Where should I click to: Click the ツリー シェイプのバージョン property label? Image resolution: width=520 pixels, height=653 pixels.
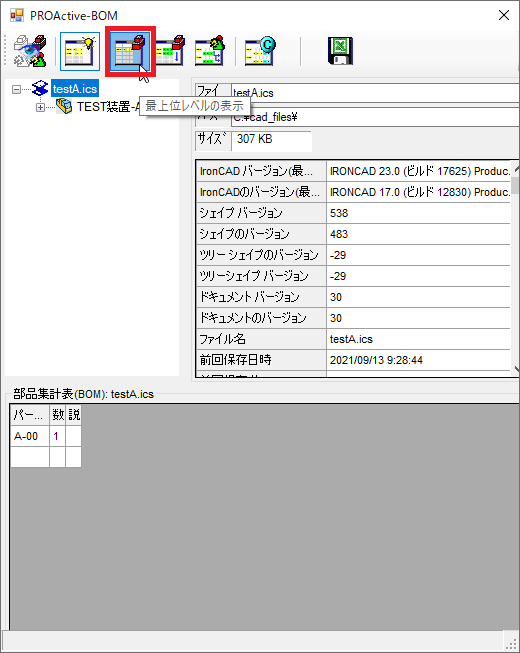coord(259,255)
